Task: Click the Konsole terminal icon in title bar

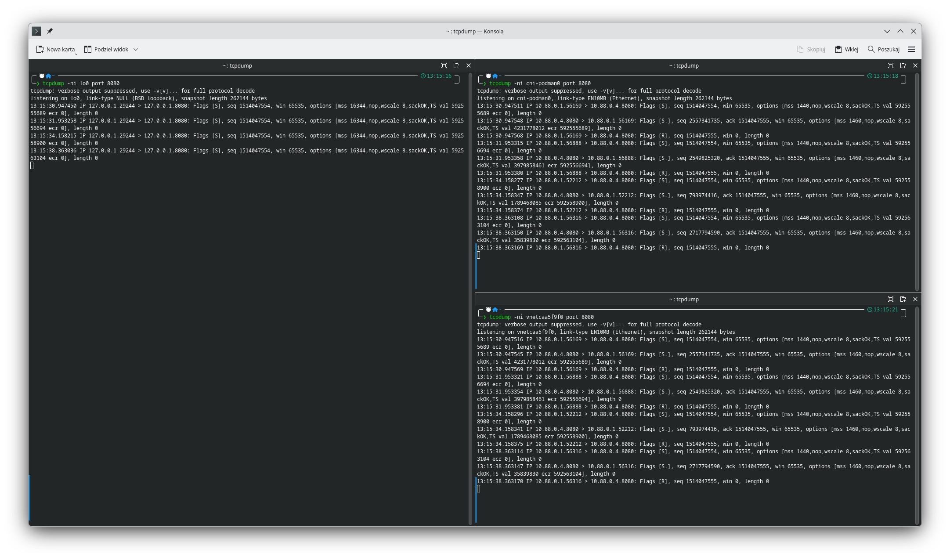Action: (x=36, y=31)
